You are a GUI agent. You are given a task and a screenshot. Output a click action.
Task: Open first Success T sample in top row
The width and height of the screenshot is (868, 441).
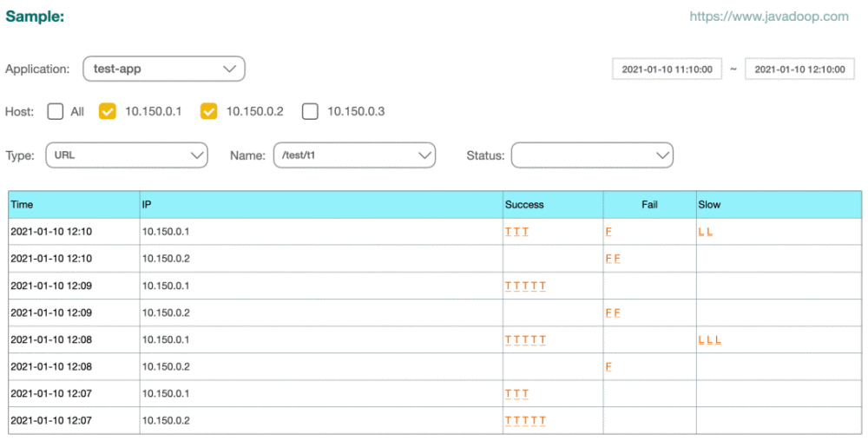[x=508, y=232]
